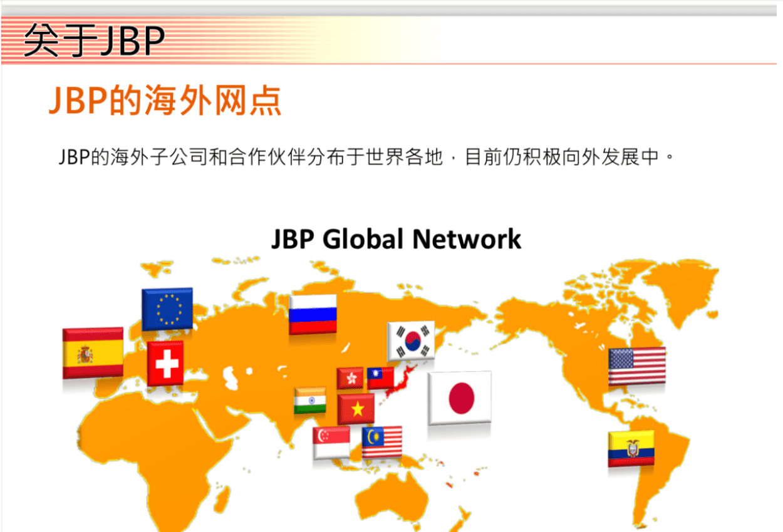Select the large Japan flag
783x532 pixels.
click(460, 398)
